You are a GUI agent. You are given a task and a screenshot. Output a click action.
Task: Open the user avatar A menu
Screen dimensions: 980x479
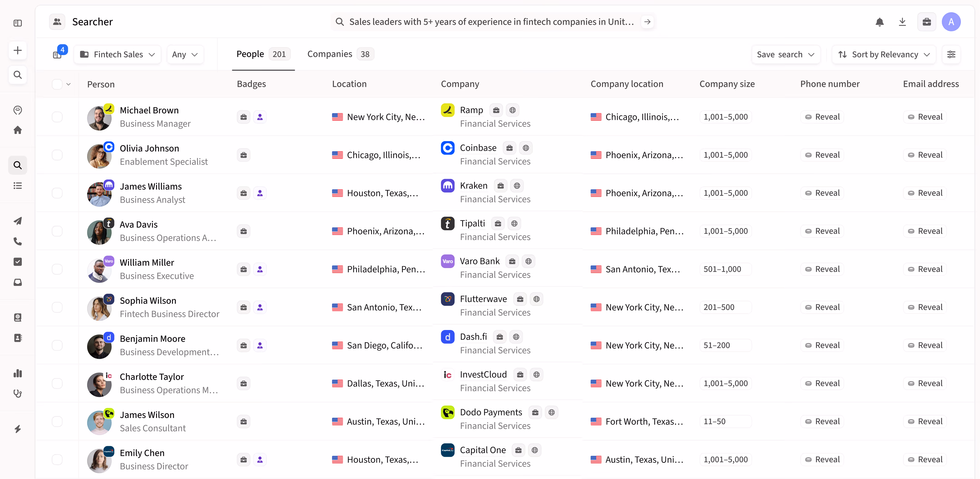tap(951, 22)
